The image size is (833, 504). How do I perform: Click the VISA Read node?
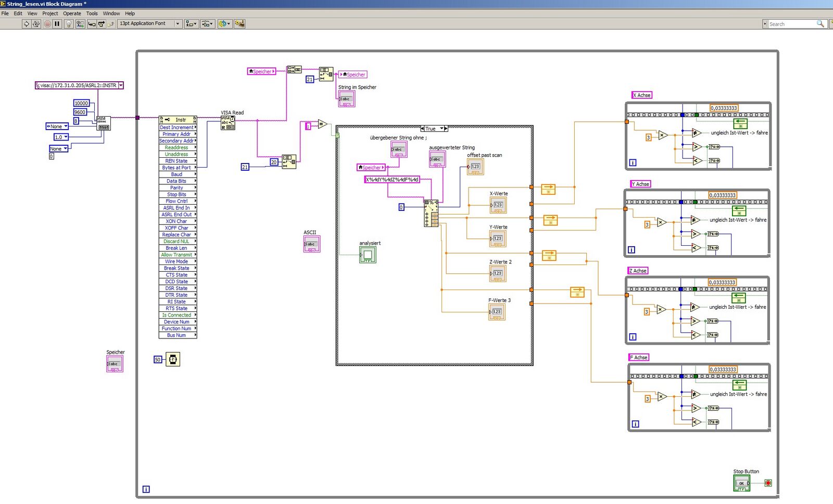coord(228,123)
